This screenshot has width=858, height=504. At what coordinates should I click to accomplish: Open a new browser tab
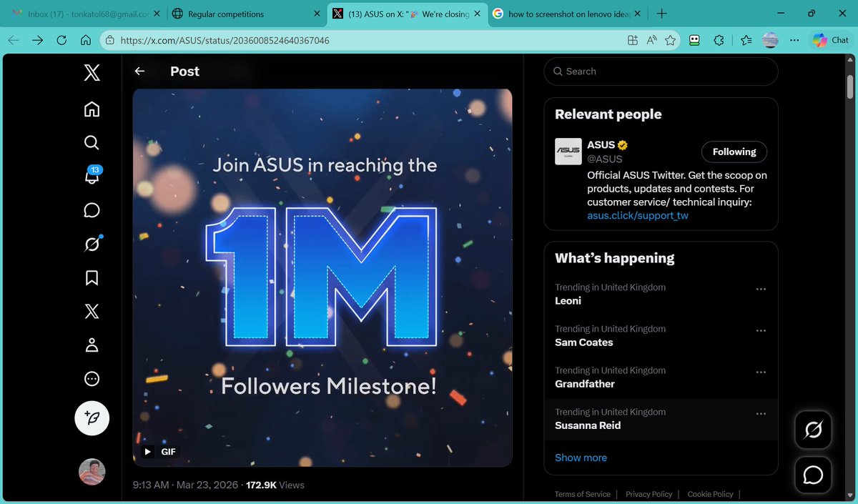(x=662, y=14)
